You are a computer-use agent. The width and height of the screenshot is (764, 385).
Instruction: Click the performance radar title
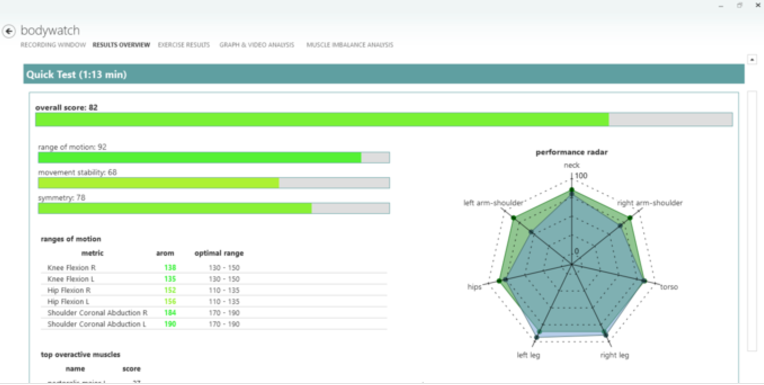tap(572, 152)
